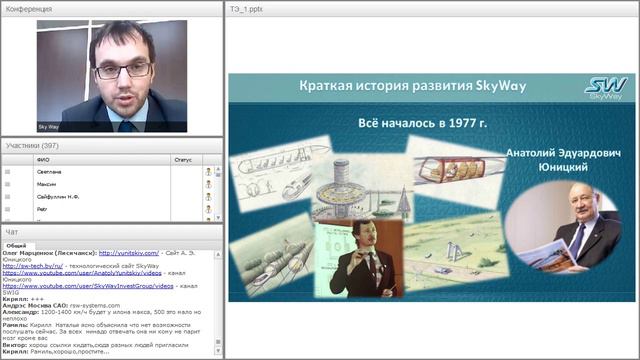
Task: Open the sw-tech.by/ru link in chat
Action: [33, 266]
